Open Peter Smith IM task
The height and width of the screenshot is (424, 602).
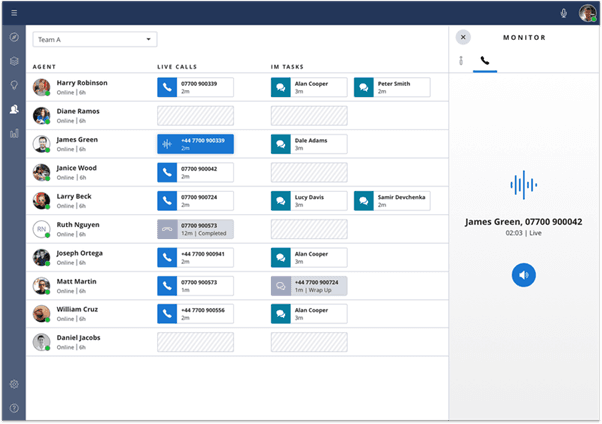(392, 87)
